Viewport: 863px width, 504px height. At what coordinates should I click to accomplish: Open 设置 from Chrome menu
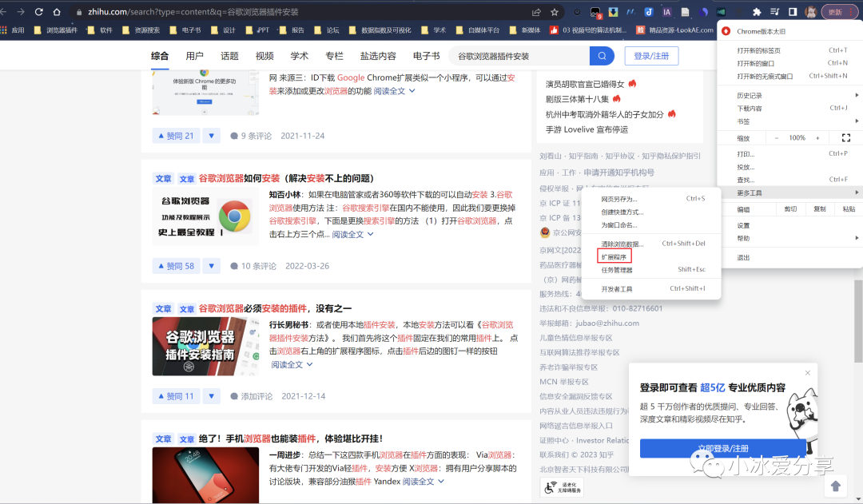pyautogui.click(x=789, y=225)
